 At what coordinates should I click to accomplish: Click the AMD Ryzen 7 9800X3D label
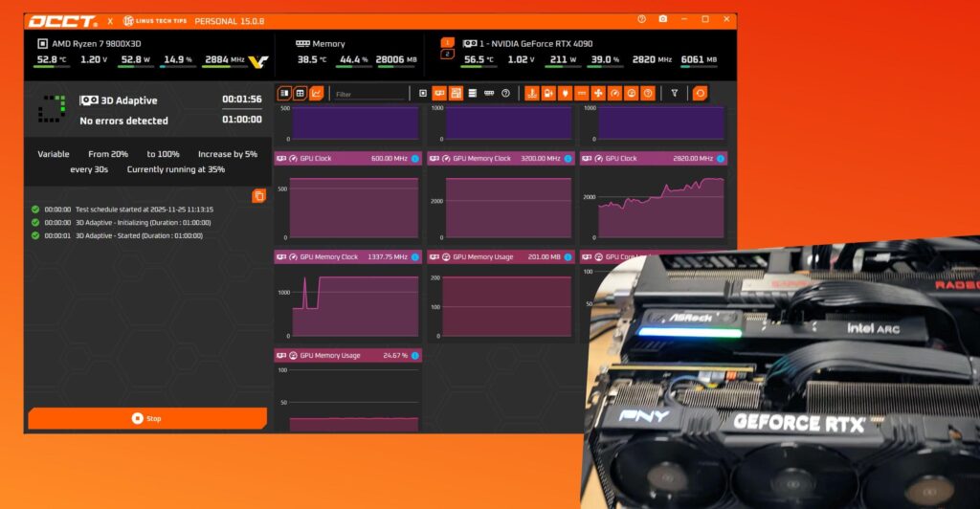pyautogui.click(x=97, y=44)
